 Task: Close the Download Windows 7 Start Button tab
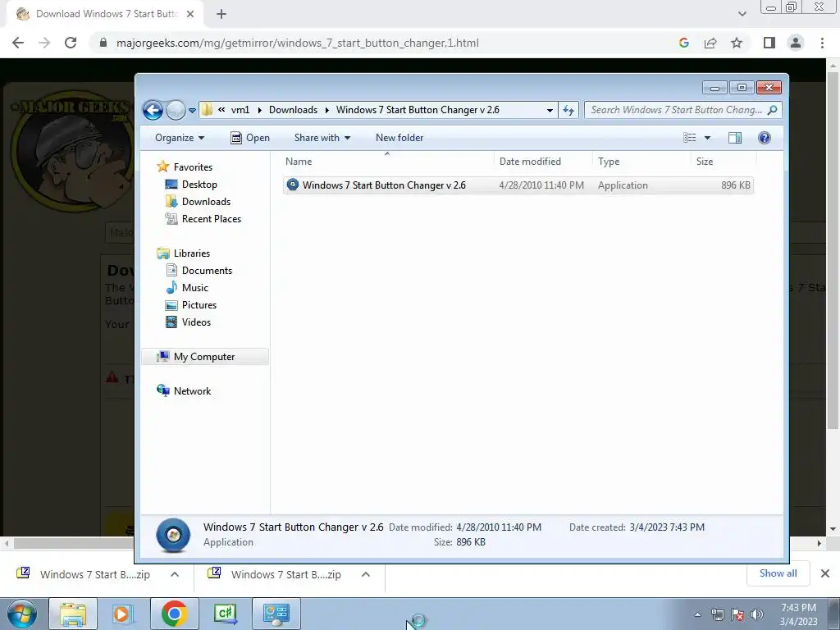190,14
